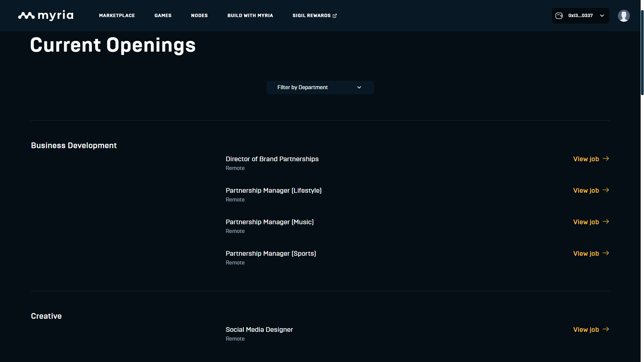Click external link icon beside Sigil Rewards
This screenshot has width=644, height=362.
tap(335, 16)
